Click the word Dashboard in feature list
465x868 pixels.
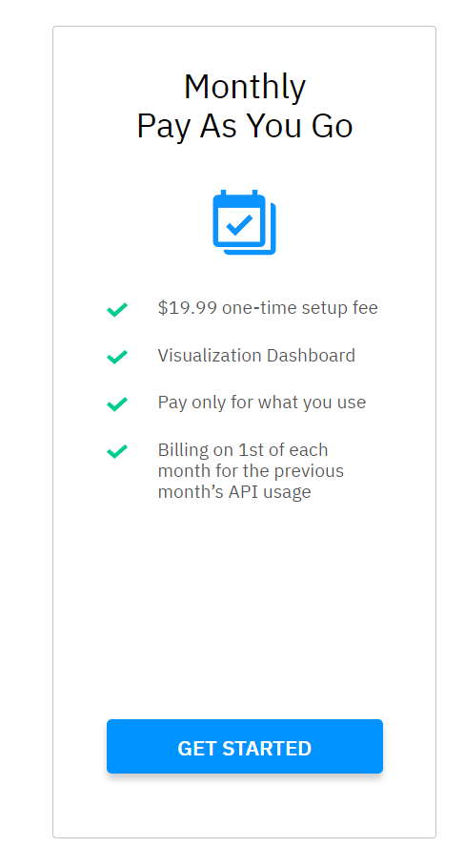(x=311, y=355)
